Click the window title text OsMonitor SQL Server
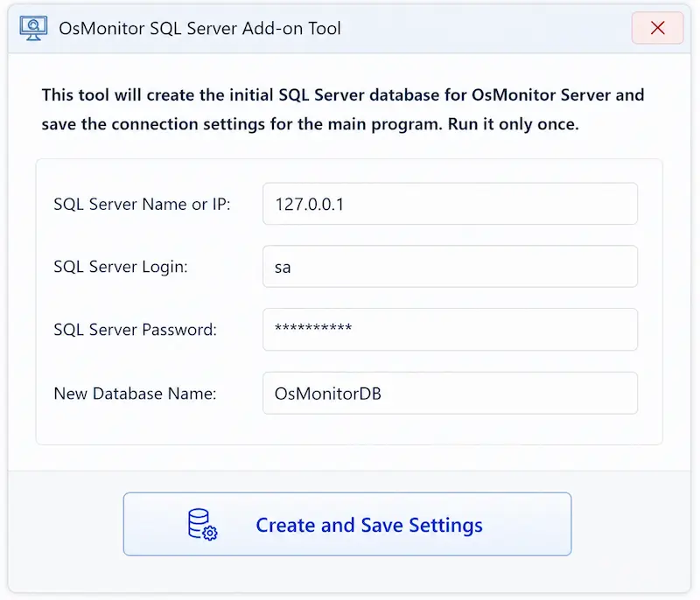The image size is (700, 600). click(148, 29)
